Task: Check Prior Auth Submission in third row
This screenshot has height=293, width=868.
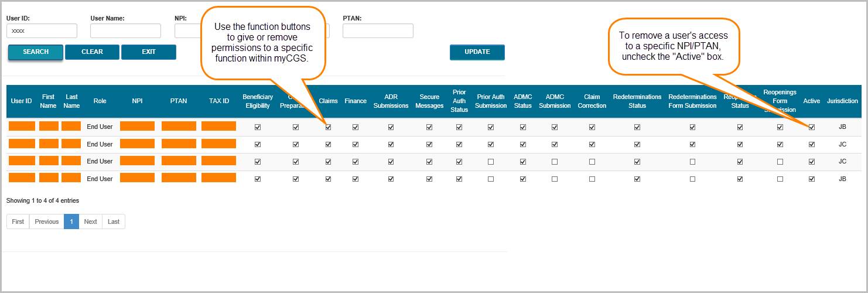Action: click(490, 162)
